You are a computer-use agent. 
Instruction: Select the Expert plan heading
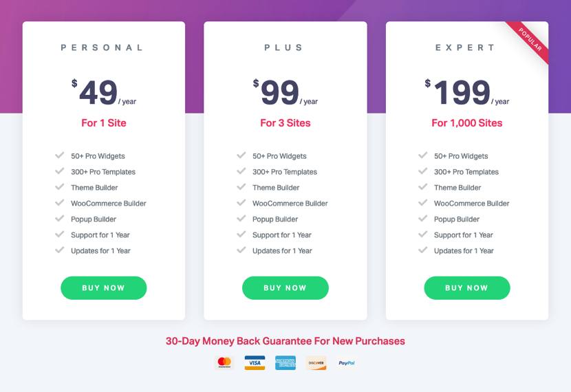[466, 48]
